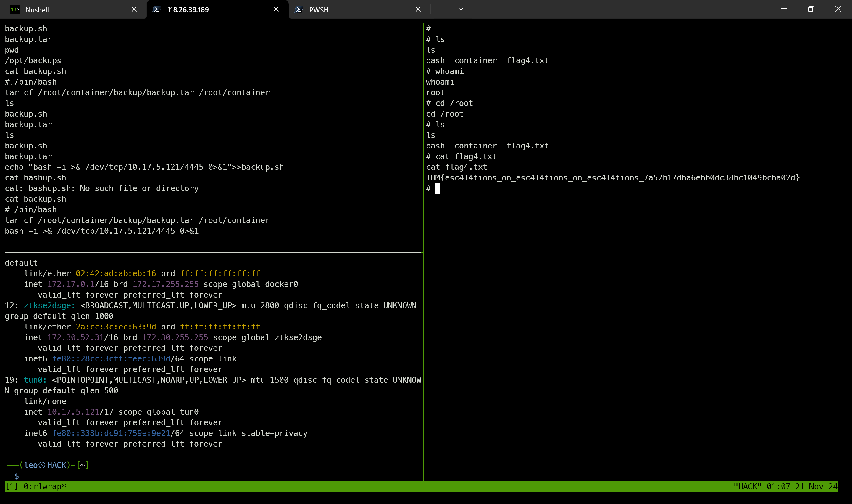Click the PowerShell icon on PWSH tab

coord(298,9)
